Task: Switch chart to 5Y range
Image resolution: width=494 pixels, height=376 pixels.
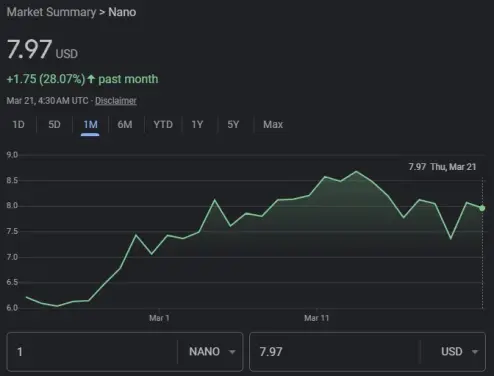Action: coord(233,125)
